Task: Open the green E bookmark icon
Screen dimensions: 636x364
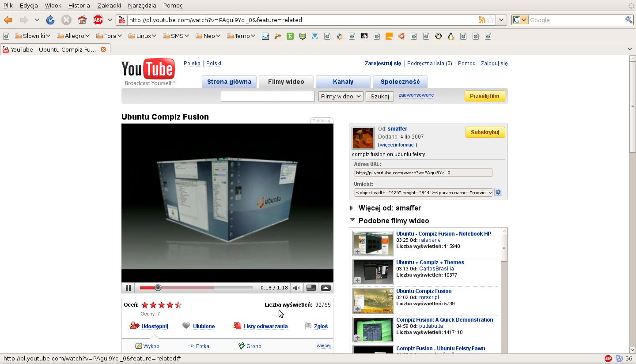Action: 290,36
